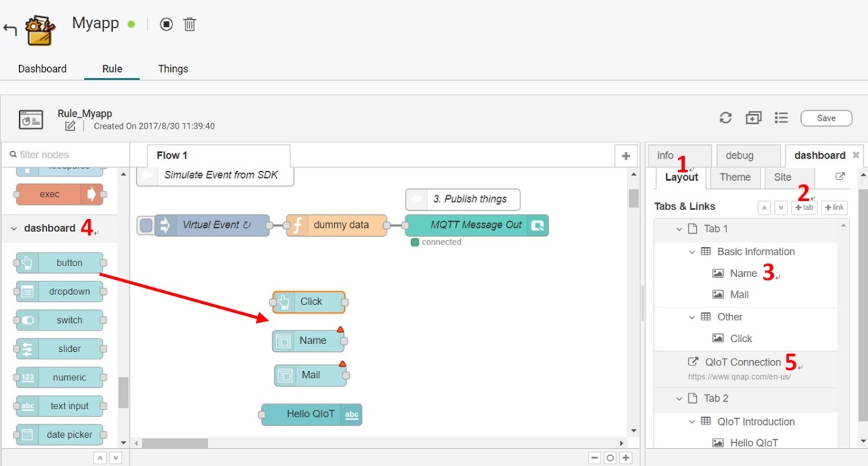Collapse the dashboard palette category
This screenshot has height=466, width=868.
pyautogui.click(x=14, y=229)
